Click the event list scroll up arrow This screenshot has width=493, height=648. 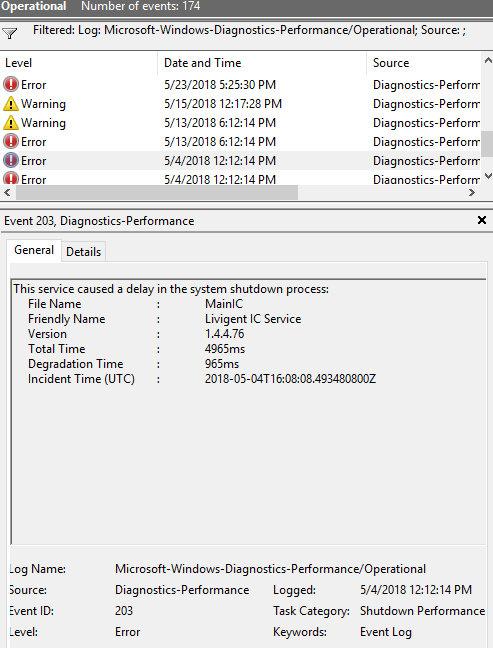[488, 60]
